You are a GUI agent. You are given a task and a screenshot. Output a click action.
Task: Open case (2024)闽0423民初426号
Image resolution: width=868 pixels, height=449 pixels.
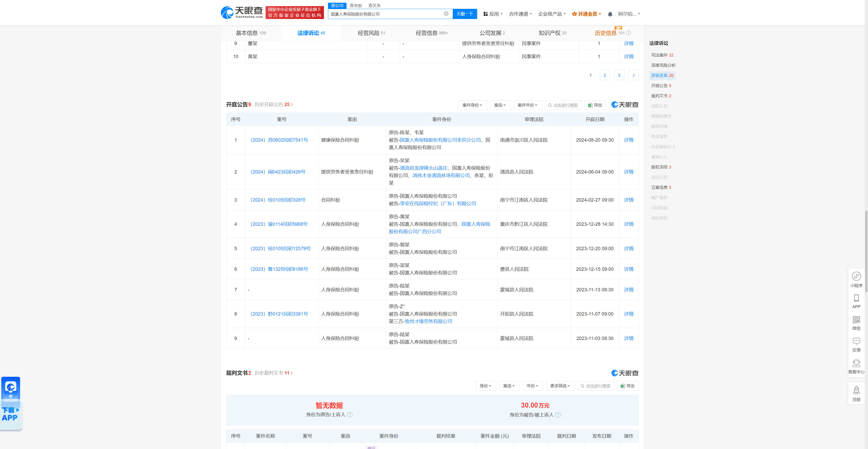point(278,172)
